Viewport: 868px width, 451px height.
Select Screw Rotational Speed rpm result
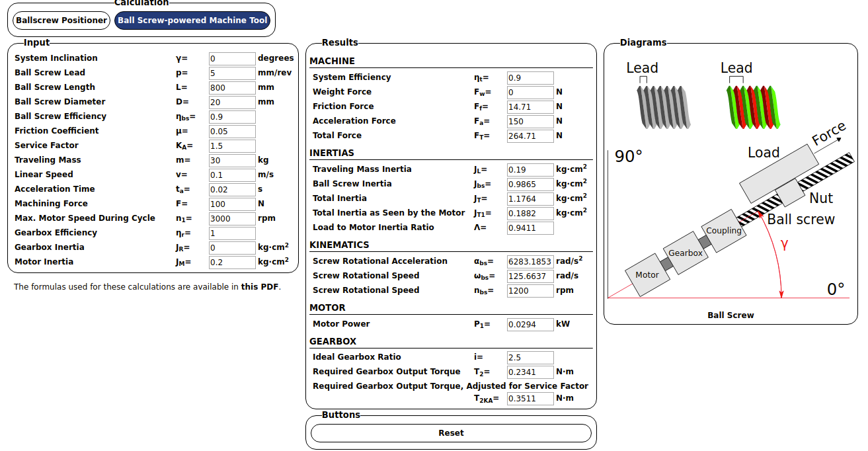pyautogui.click(x=530, y=291)
